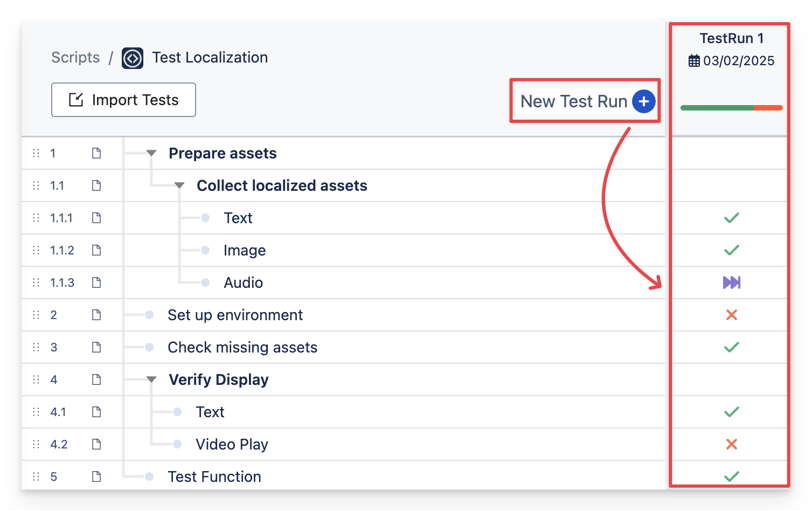Open the TestRun 1 column header
The width and height of the screenshot is (812, 511).
click(731, 39)
